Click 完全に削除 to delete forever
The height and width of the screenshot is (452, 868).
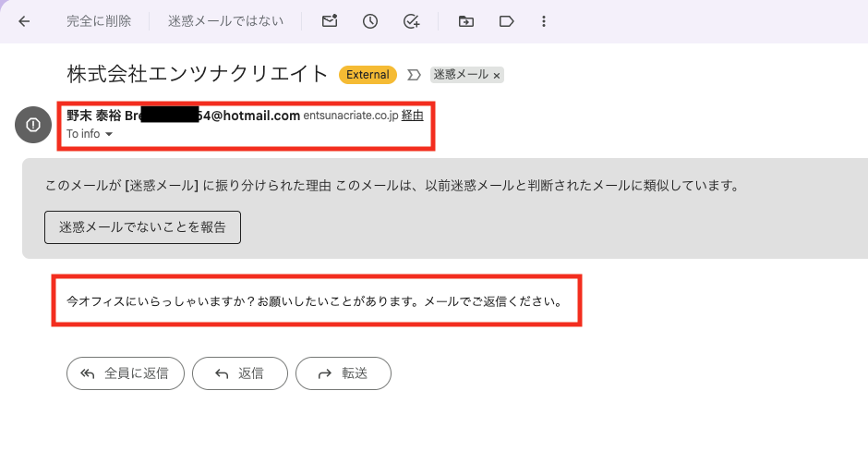pos(99,21)
